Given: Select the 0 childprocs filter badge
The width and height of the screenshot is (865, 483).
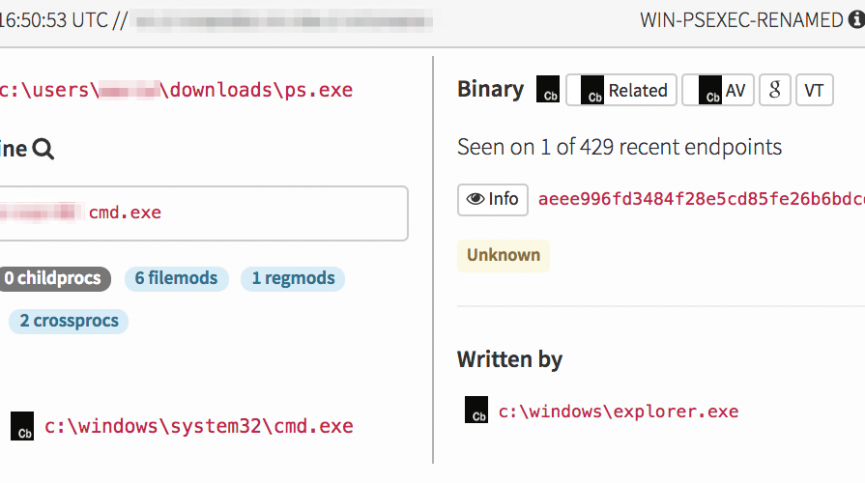Looking at the screenshot, I should tap(54, 279).
